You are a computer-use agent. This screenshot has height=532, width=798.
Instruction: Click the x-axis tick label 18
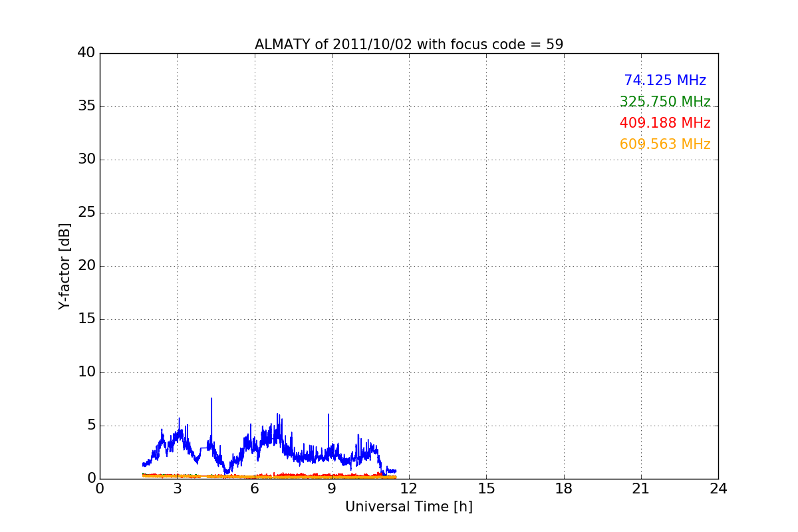pyautogui.click(x=564, y=489)
